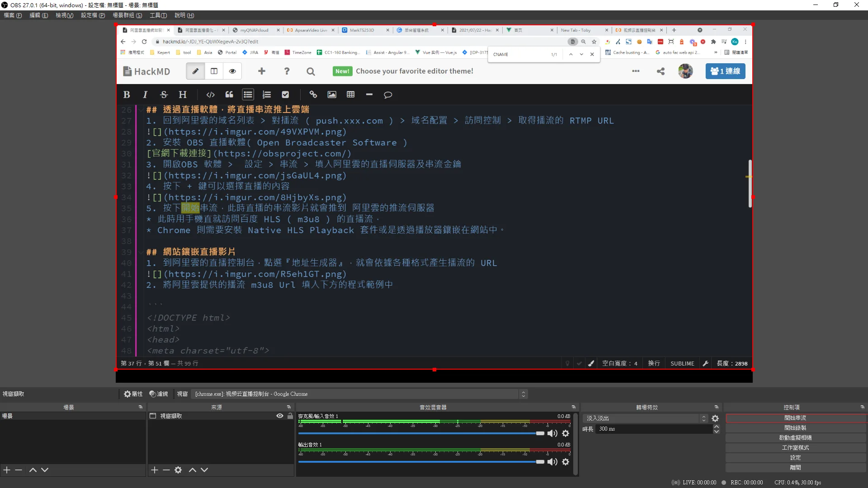Open source properties gear in Sources panel
Image resolution: width=868 pixels, height=488 pixels.
tap(178, 470)
